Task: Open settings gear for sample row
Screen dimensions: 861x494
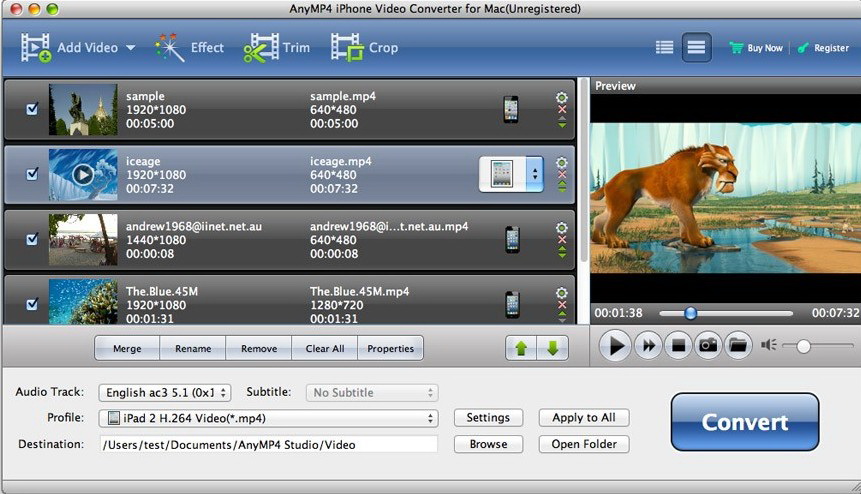Action: point(562,97)
